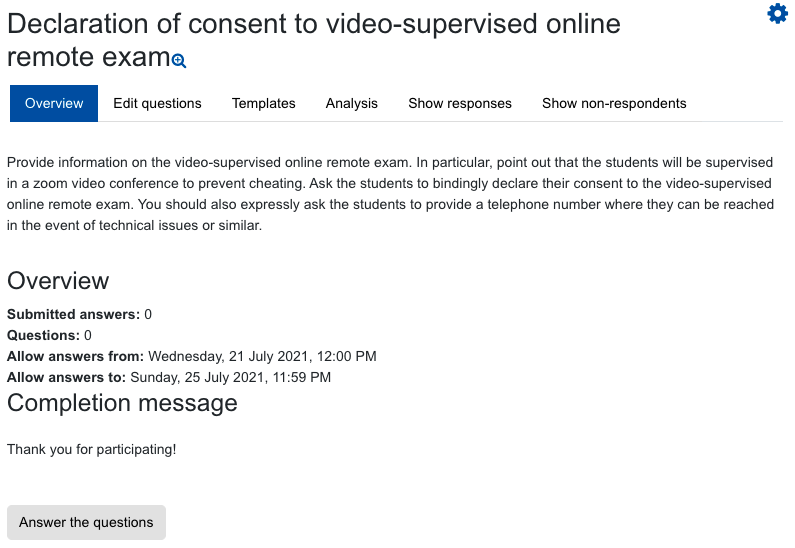Image resolution: width=795 pixels, height=548 pixels.
Task: Select the Analysis tab
Action: point(352,103)
